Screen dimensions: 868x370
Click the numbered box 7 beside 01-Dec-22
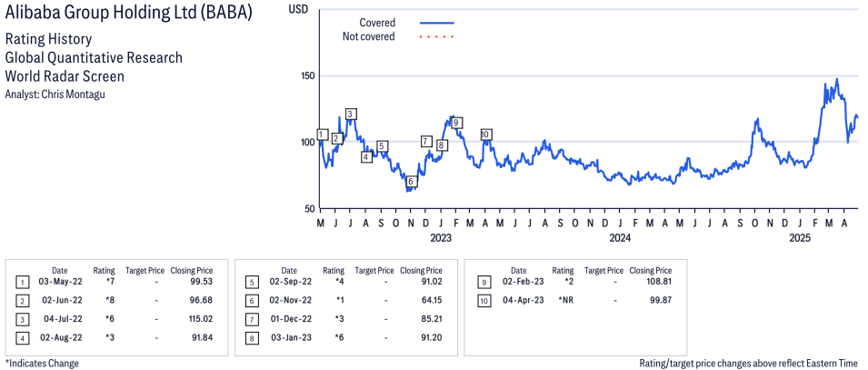(x=252, y=319)
